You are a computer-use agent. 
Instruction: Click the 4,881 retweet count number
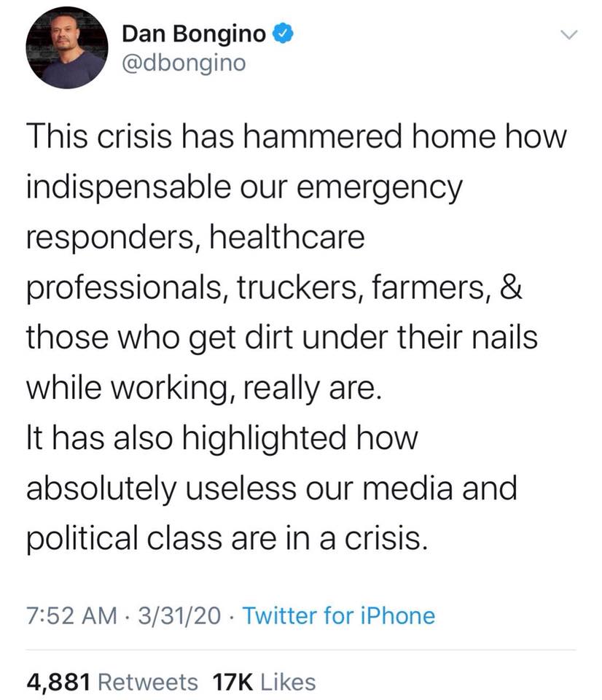point(58,682)
